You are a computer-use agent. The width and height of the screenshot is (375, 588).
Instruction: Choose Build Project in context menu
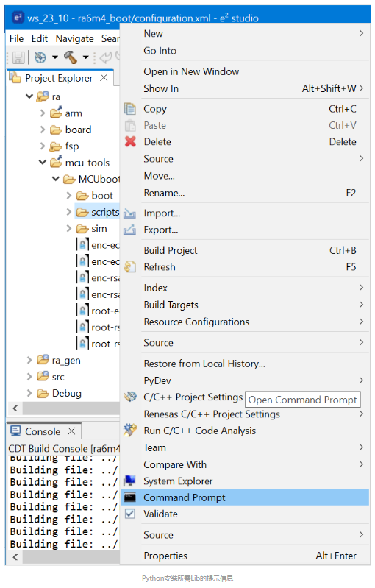pos(245,250)
